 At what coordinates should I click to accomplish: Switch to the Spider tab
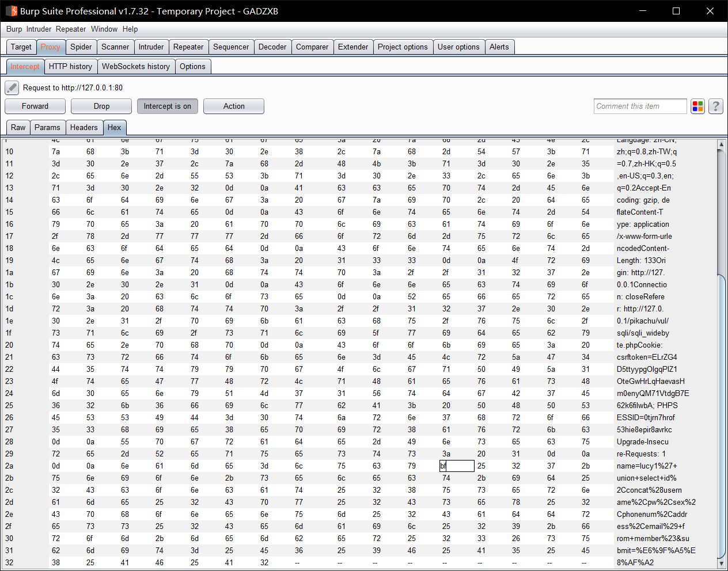(81, 47)
